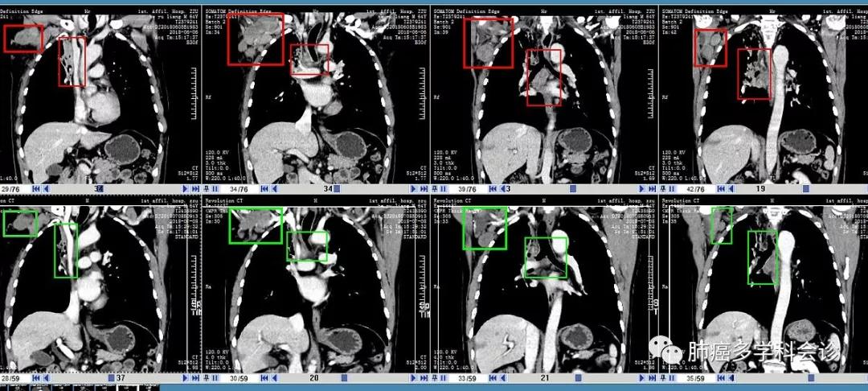
Task: Step back one slice in 39/76 panel
Action: (x=502, y=189)
